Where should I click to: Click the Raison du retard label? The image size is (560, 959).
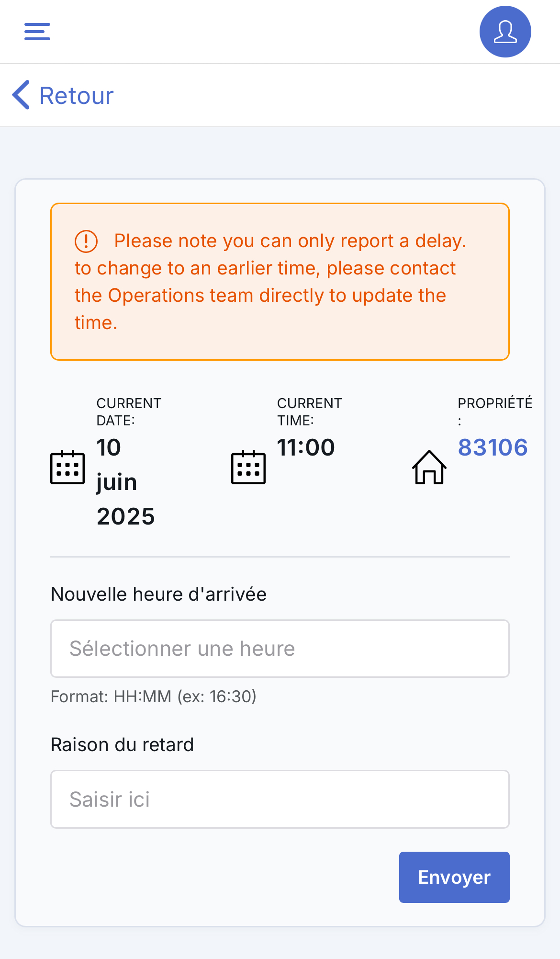(122, 744)
